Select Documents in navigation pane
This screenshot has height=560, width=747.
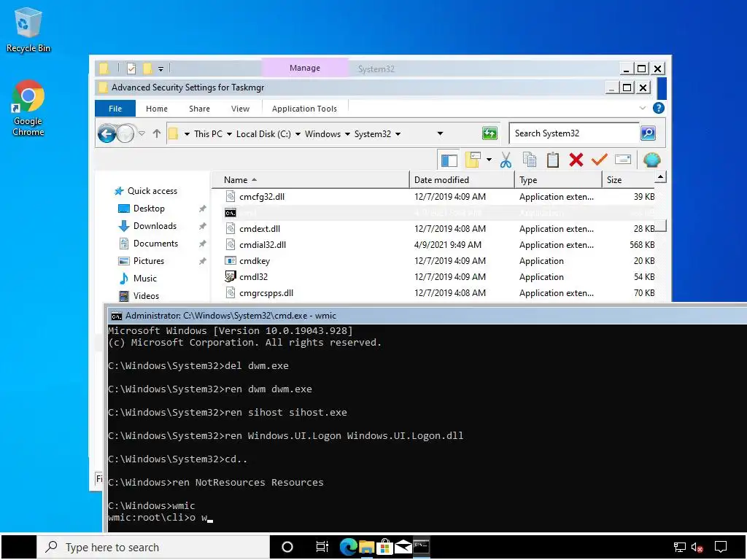pyautogui.click(x=148, y=244)
